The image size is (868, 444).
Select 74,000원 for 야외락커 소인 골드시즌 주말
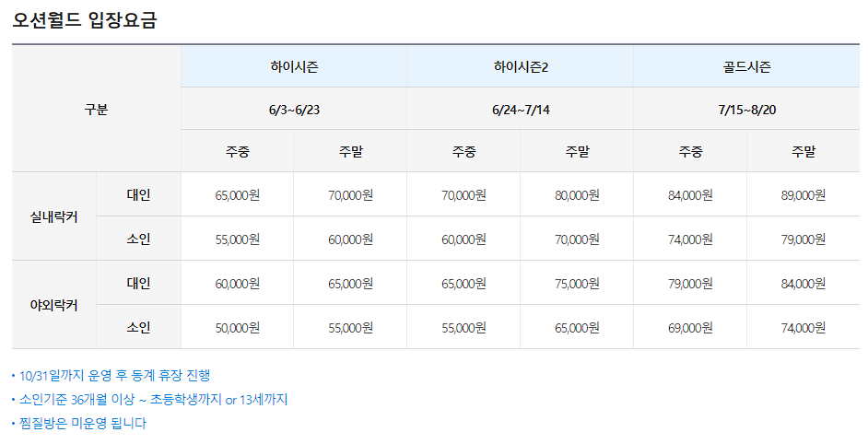803,328
